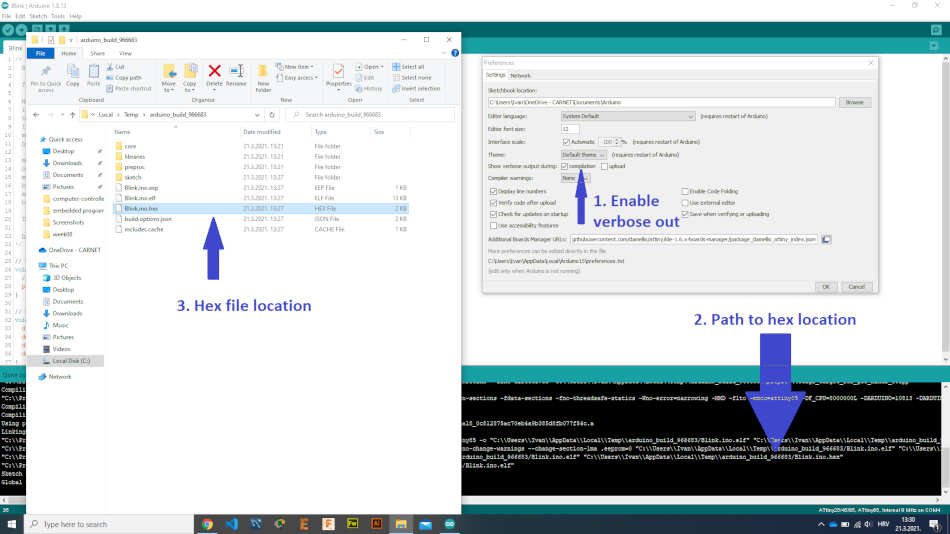Open Editor language dropdown

tap(628, 116)
